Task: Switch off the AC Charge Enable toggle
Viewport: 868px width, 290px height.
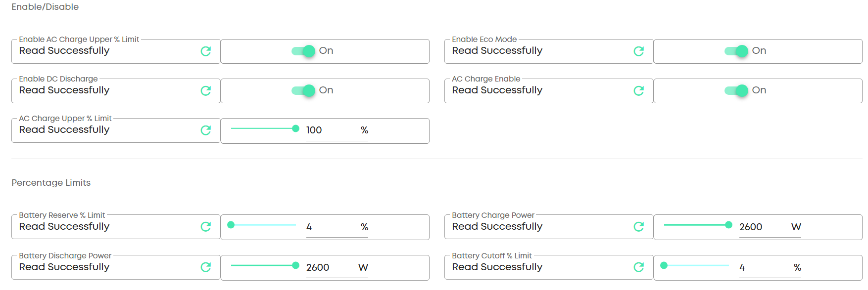Action: click(737, 90)
